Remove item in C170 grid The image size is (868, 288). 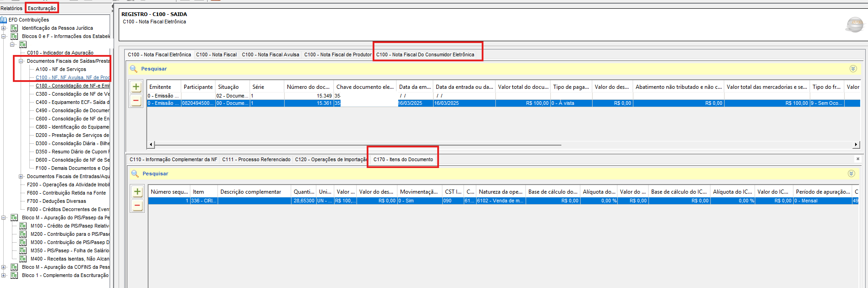pos(137,206)
